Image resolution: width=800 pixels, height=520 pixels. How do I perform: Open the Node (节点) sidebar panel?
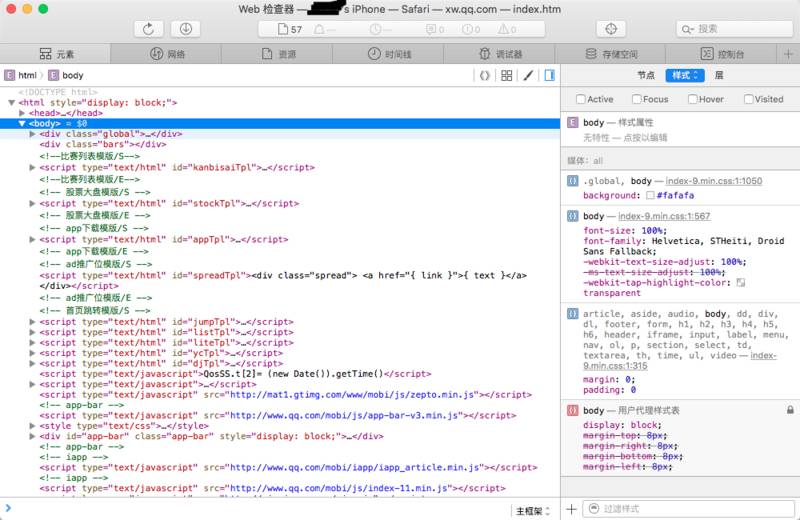pos(645,76)
